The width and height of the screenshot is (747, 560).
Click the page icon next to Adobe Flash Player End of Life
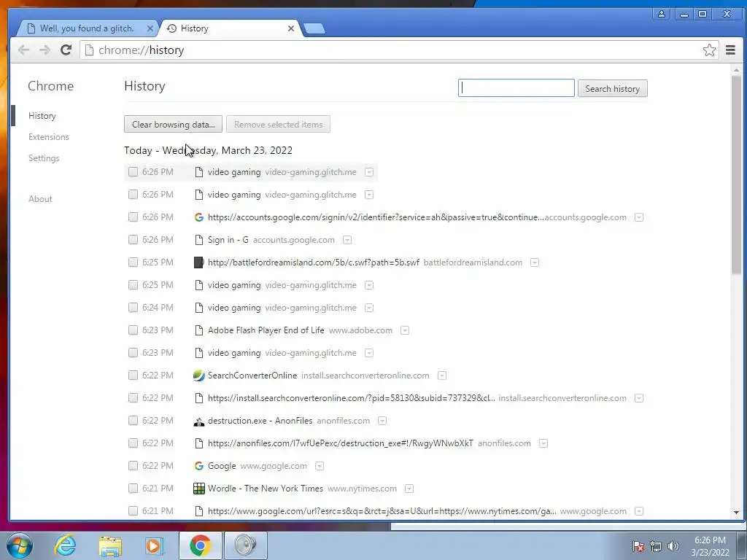coord(199,330)
